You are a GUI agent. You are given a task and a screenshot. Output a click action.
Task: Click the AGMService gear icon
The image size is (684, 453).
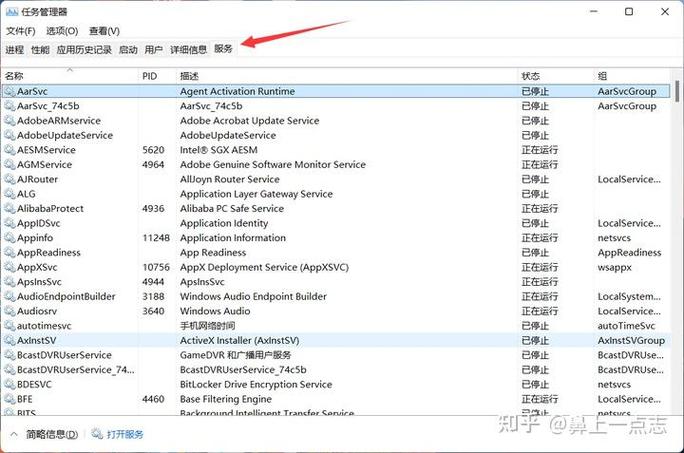pyautogui.click(x=10, y=165)
